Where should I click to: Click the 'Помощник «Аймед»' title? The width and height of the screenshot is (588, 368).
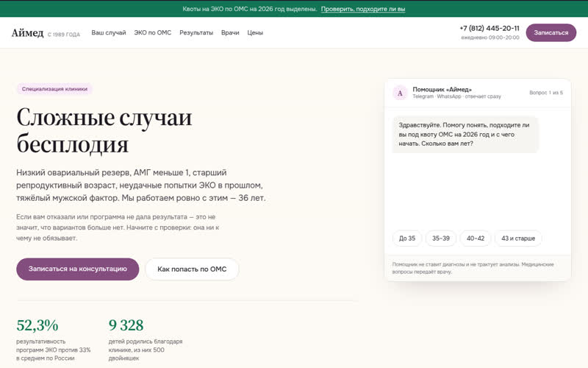(x=442, y=89)
